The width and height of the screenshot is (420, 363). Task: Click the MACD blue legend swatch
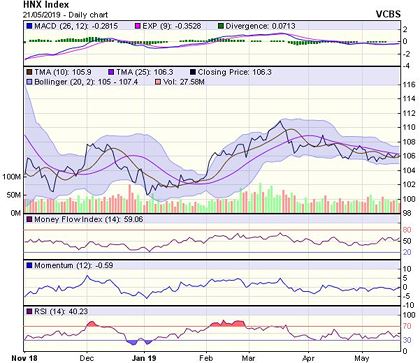coord(29,26)
